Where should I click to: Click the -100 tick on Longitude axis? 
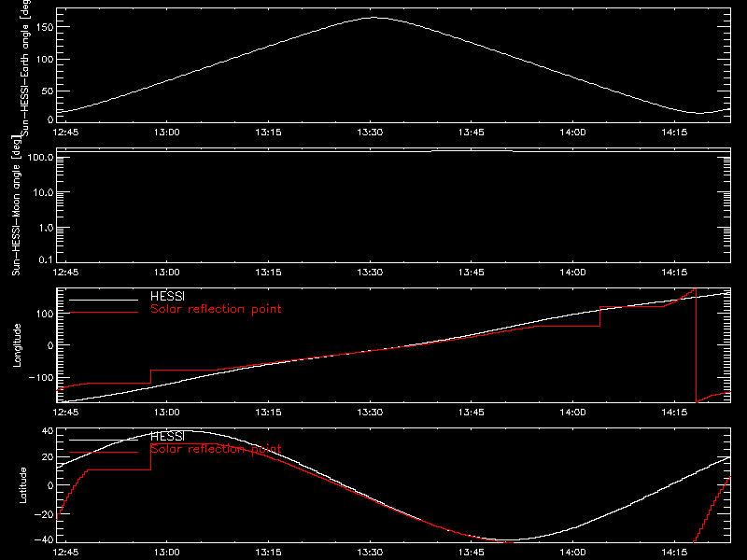pos(41,377)
